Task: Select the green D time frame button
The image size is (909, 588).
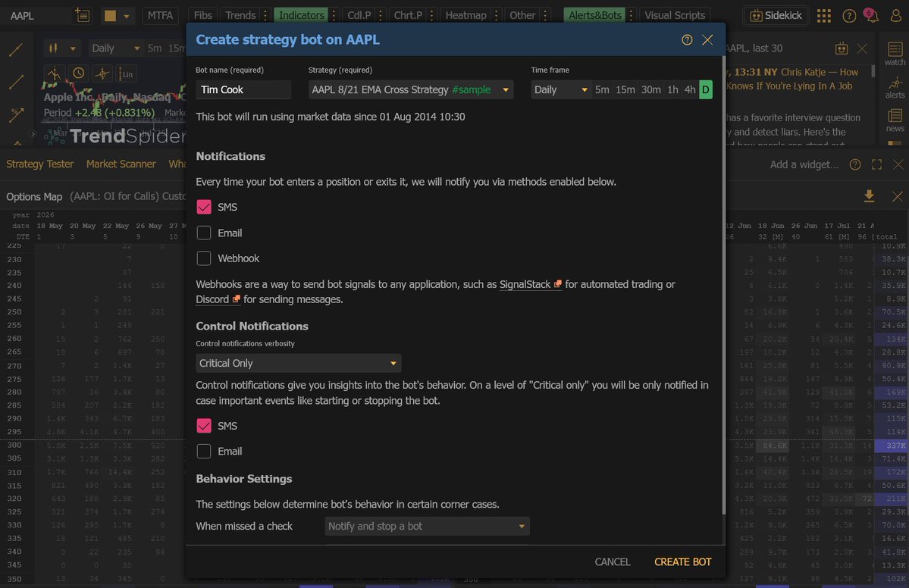Action: (x=706, y=90)
